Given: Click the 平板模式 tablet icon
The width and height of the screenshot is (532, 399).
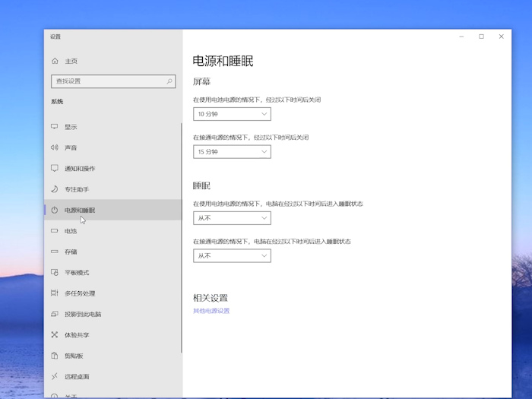Looking at the screenshot, I should 55,273.
